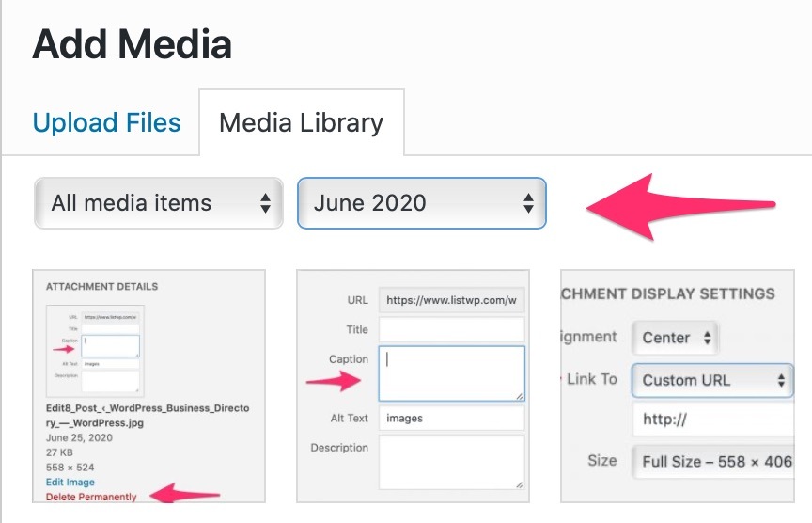
Task: Click inside the Caption text box
Action: coord(451,373)
